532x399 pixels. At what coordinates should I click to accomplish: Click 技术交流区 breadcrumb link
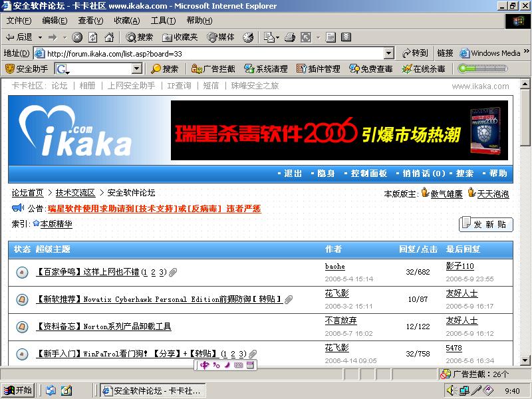pos(75,193)
